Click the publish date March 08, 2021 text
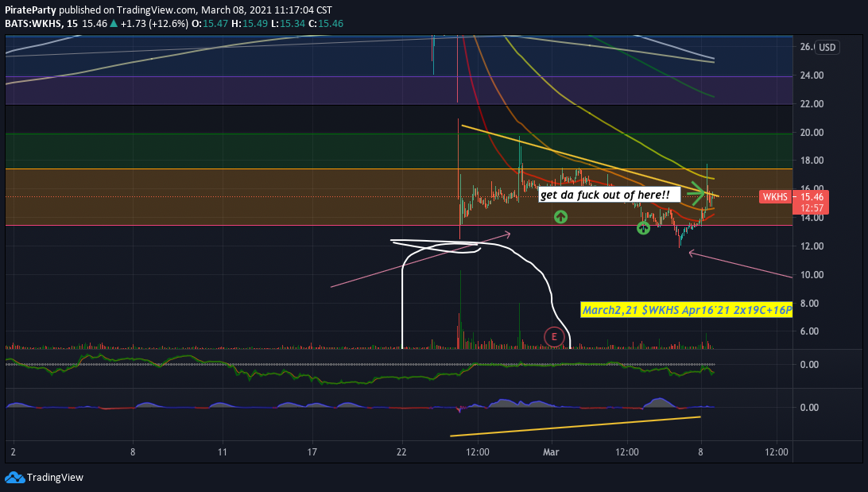Image resolution: width=868 pixels, height=492 pixels. pyautogui.click(x=235, y=10)
